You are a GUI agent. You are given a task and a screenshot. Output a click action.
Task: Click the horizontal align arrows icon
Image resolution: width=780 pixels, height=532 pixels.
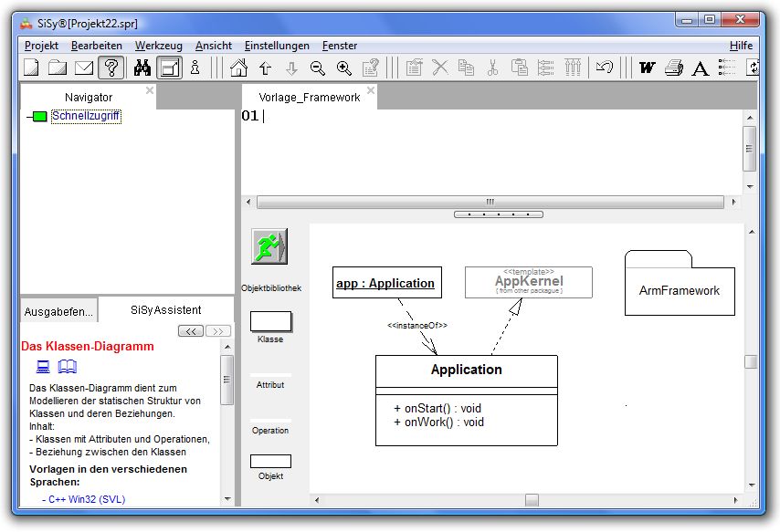[x=545, y=68]
